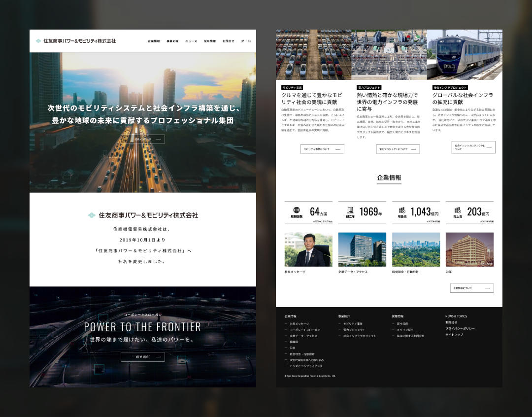Click the 64カ国 statistic
This screenshot has width=532, height=417.
(318, 212)
